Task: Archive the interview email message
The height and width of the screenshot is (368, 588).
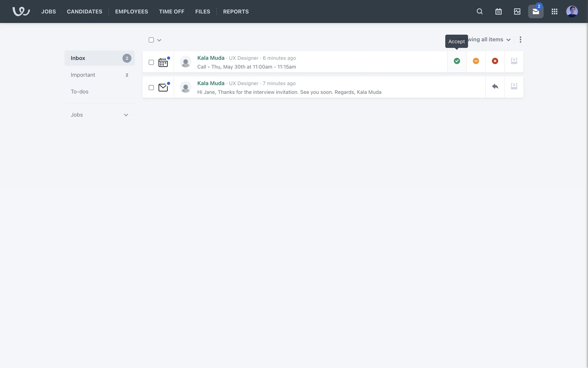Action: click(x=514, y=86)
